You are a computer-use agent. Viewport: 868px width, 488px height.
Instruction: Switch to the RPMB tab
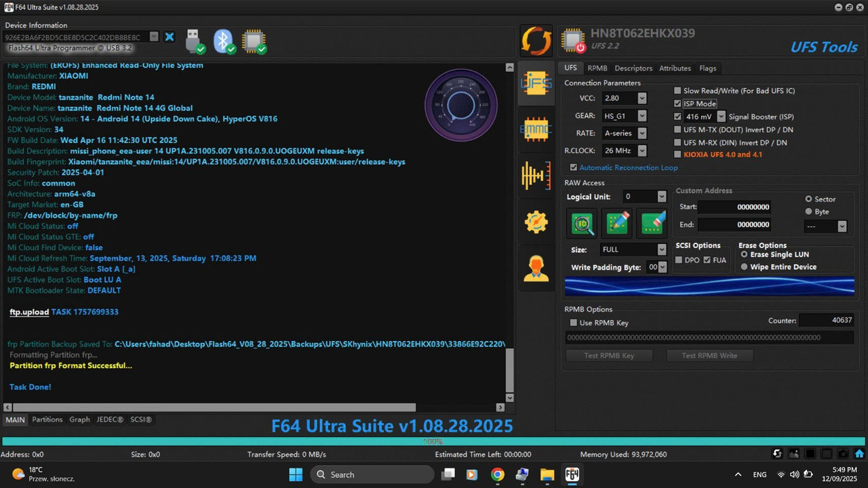click(x=597, y=68)
